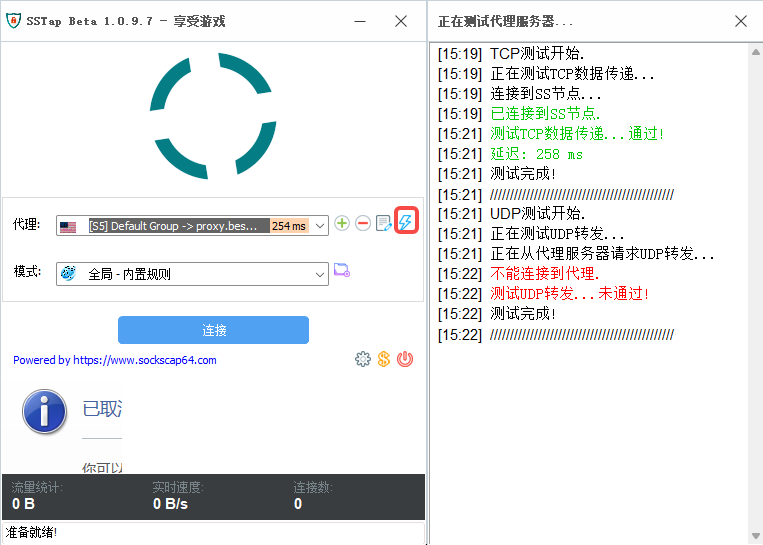Click the log line 'TCP测试开始.'

537,54
